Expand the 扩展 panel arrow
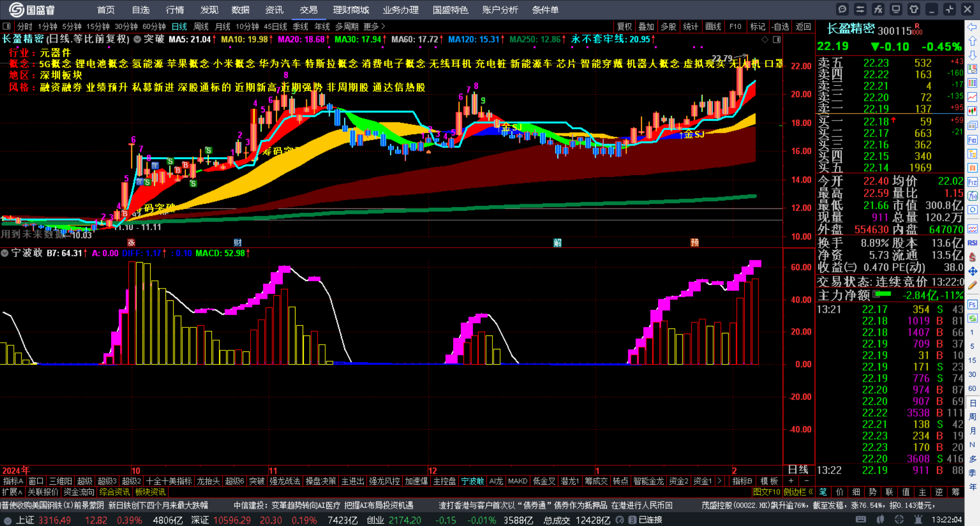980x526 pixels. (x=12, y=492)
